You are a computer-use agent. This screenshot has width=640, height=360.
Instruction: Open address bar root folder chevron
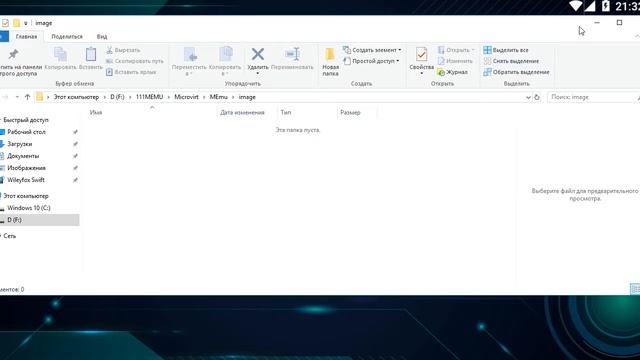pyautogui.click(x=48, y=97)
